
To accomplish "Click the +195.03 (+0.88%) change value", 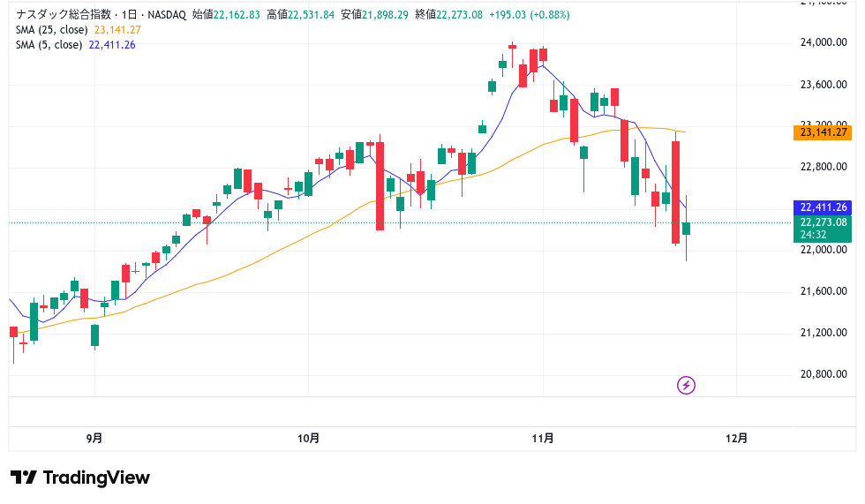I will tap(529, 15).
